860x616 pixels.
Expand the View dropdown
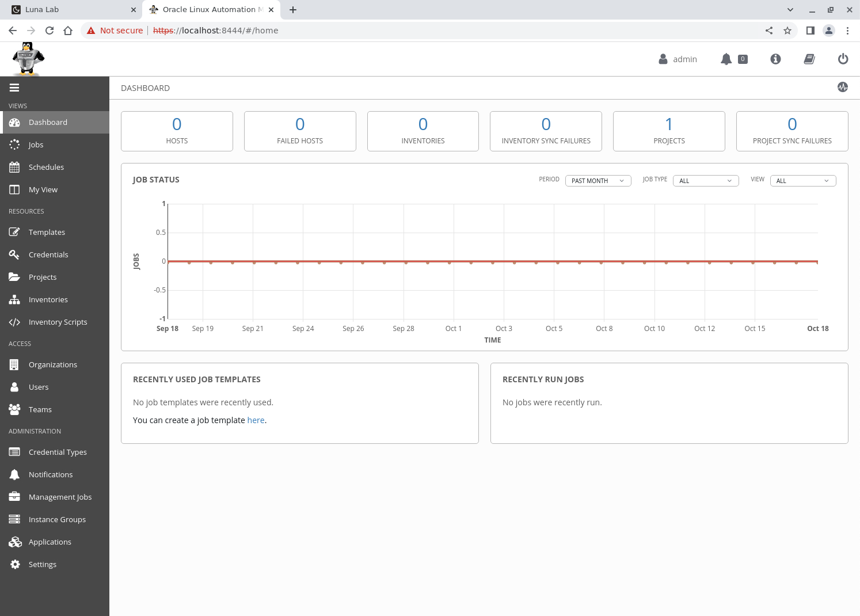pyautogui.click(x=803, y=181)
